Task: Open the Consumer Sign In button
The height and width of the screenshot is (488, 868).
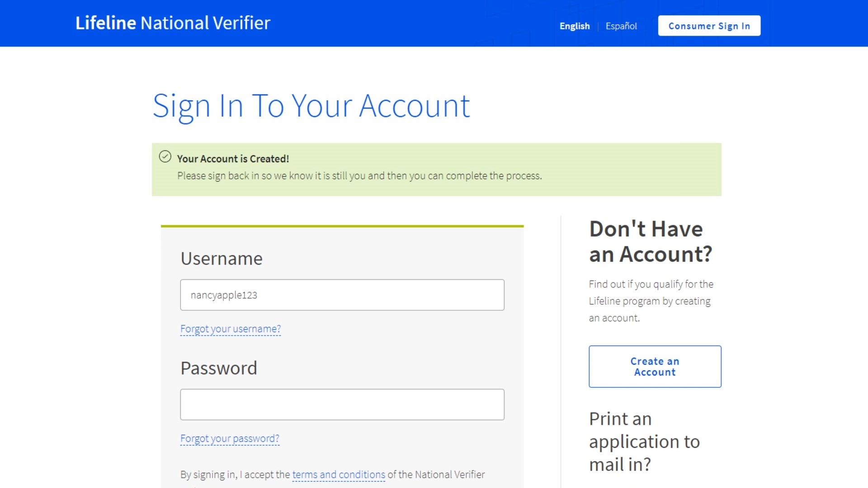Action: [709, 26]
